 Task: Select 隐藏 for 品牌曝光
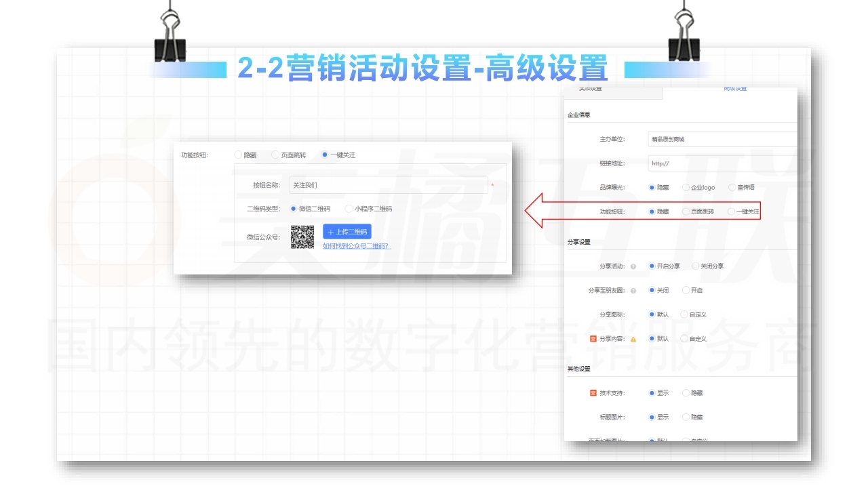[x=652, y=187]
